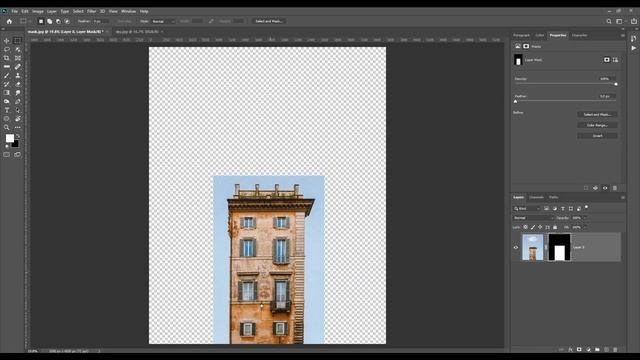Toggle lock all padlock icon
This screenshot has height=360, width=640.
555,227
